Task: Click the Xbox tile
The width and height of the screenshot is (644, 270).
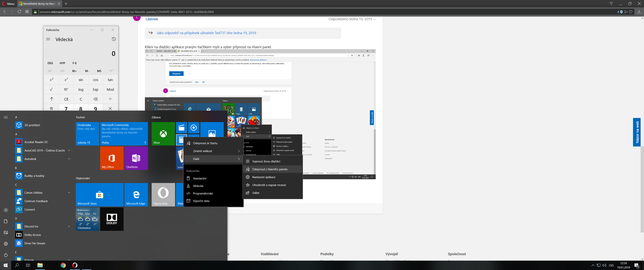Action: (163, 133)
